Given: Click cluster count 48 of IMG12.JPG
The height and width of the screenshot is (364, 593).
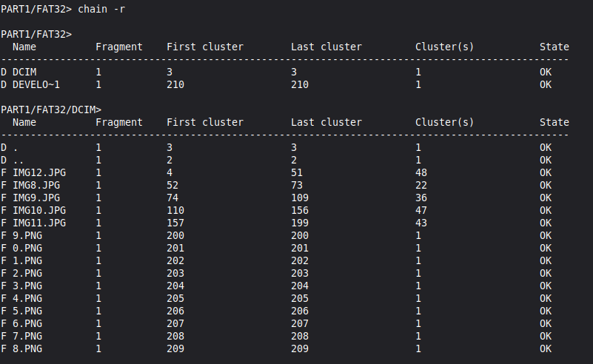Looking at the screenshot, I should click(x=421, y=172).
